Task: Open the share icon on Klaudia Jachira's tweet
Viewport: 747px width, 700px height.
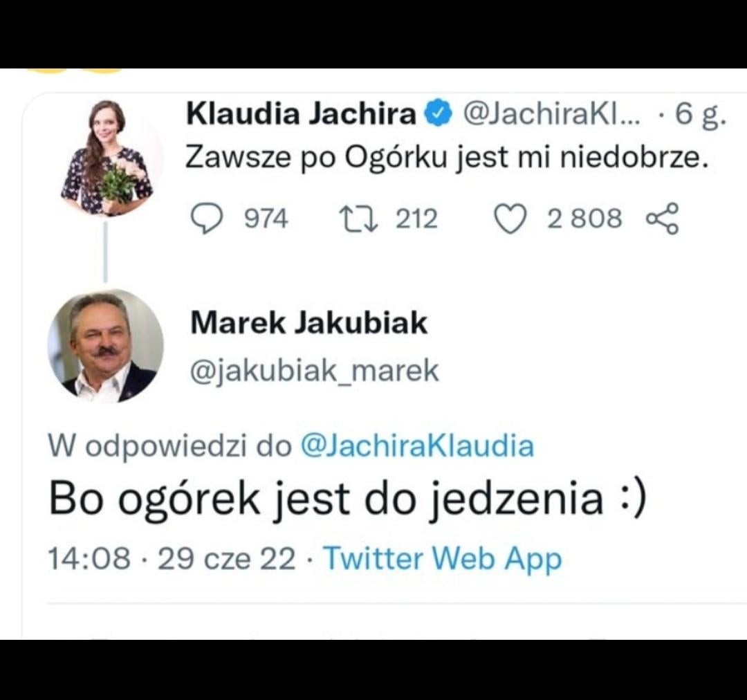Action: [662, 219]
